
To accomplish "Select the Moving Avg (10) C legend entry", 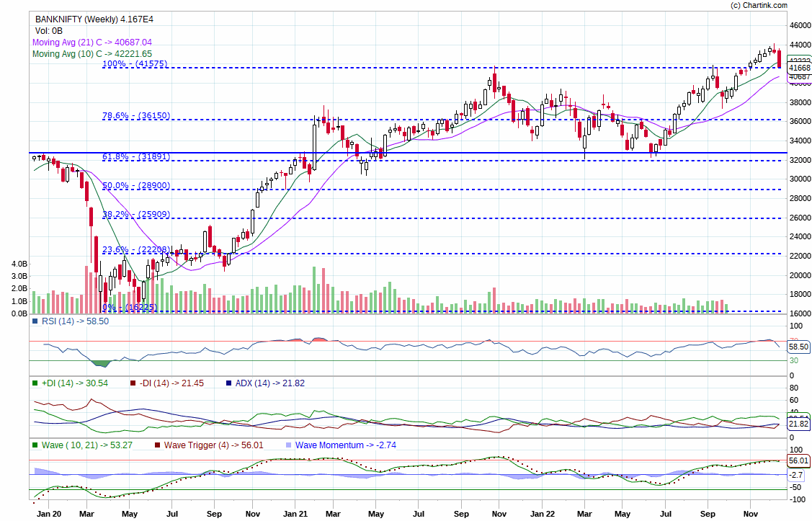I will 92,53.
